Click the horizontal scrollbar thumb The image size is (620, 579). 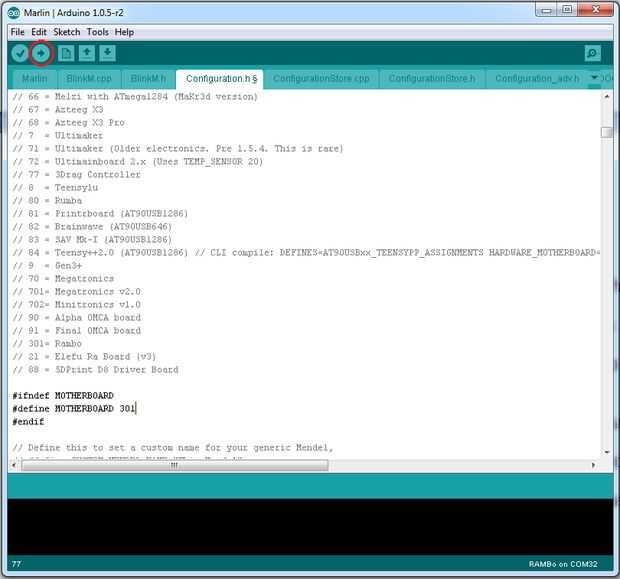174,465
